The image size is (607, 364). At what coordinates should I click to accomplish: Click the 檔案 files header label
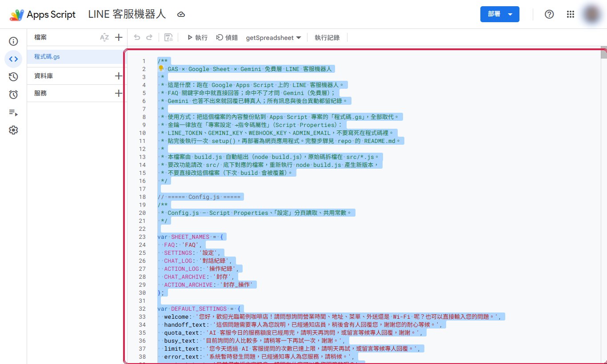[40, 38]
